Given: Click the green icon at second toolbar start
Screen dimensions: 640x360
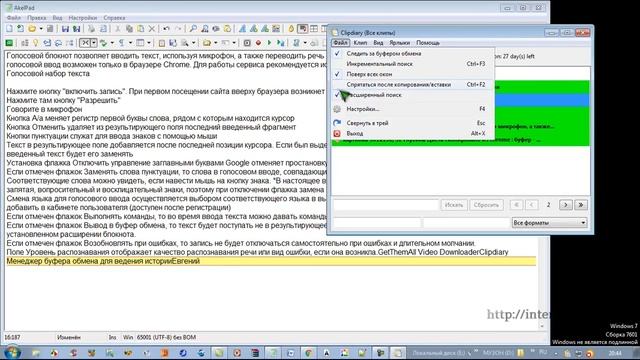Looking at the screenshot, I should click(x=9, y=43).
